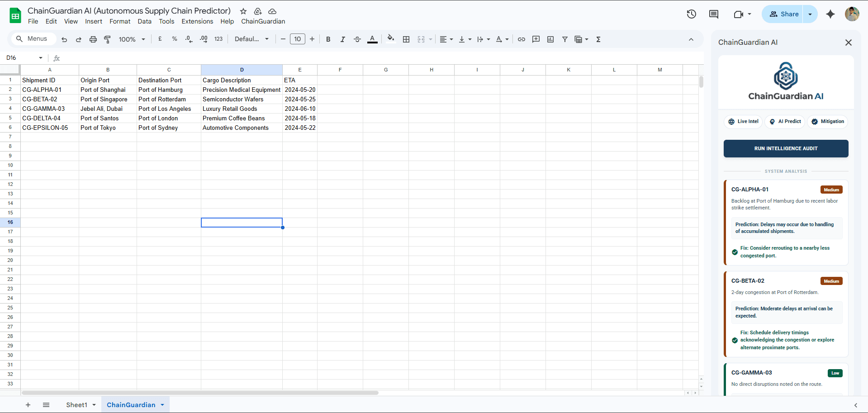Click the AI Predict chip
The height and width of the screenshot is (413, 868).
pyautogui.click(x=785, y=122)
